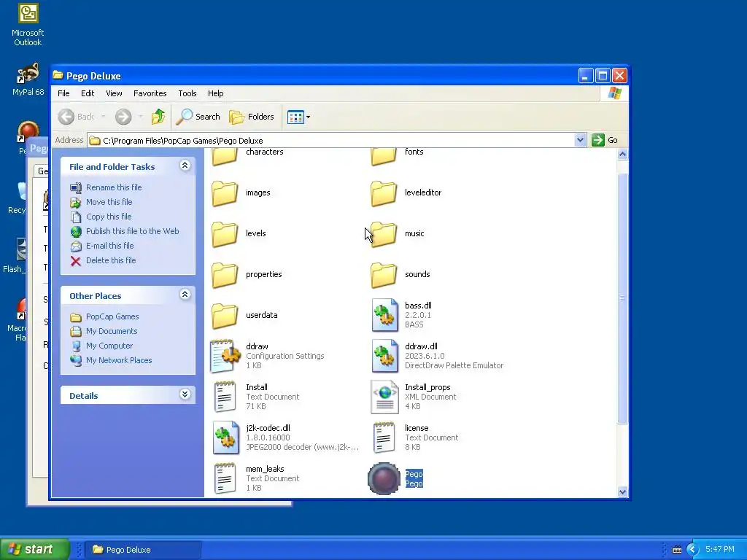Click Publish this file to the Web
Image resolution: width=747 pixels, height=560 pixels.
click(x=133, y=231)
